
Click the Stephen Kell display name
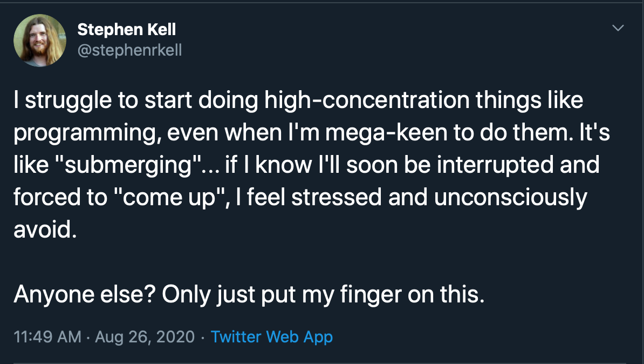tap(127, 29)
